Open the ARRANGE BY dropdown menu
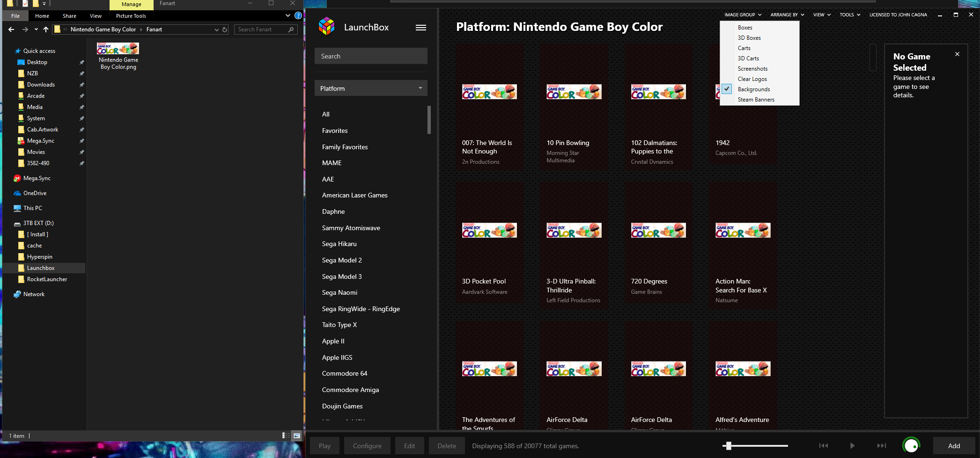The height and width of the screenshot is (458, 980). (x=787, y=15)
